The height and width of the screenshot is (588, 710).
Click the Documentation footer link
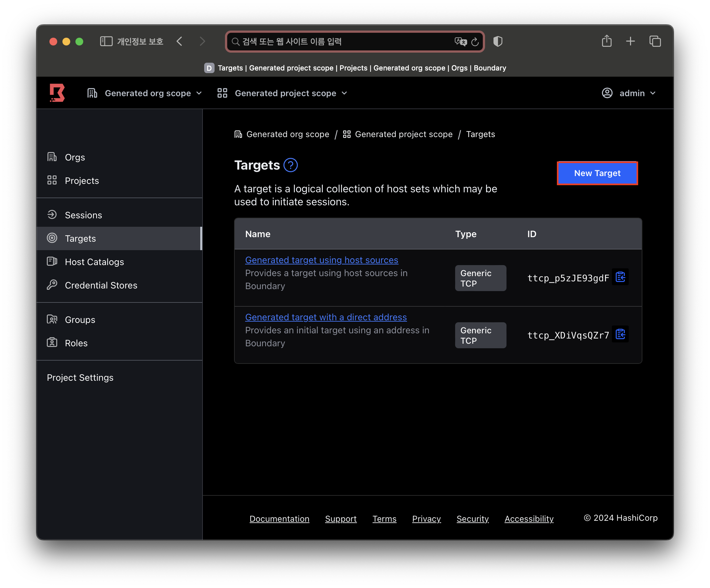click(x=279, y=519)
